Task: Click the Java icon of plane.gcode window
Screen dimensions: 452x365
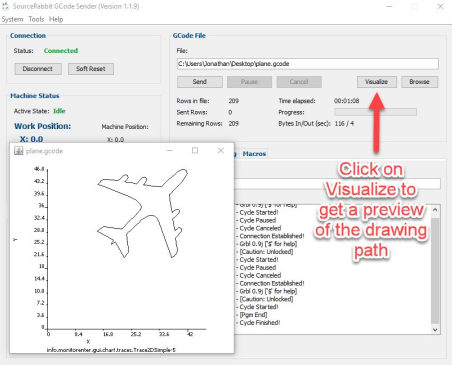Action: point(18,151)
